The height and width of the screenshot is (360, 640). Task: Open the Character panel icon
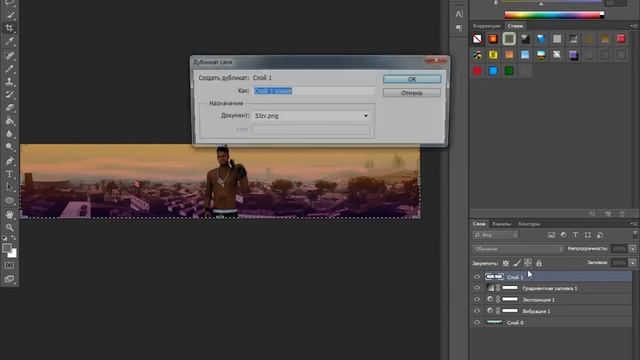coord(459,14)
